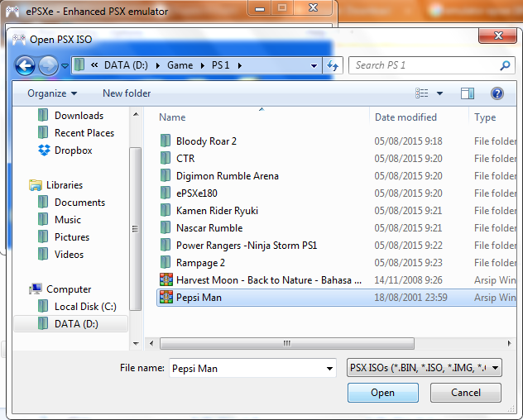Click the navigation pane scroll up arrow
523x420 pixels.
click(136, 114)
